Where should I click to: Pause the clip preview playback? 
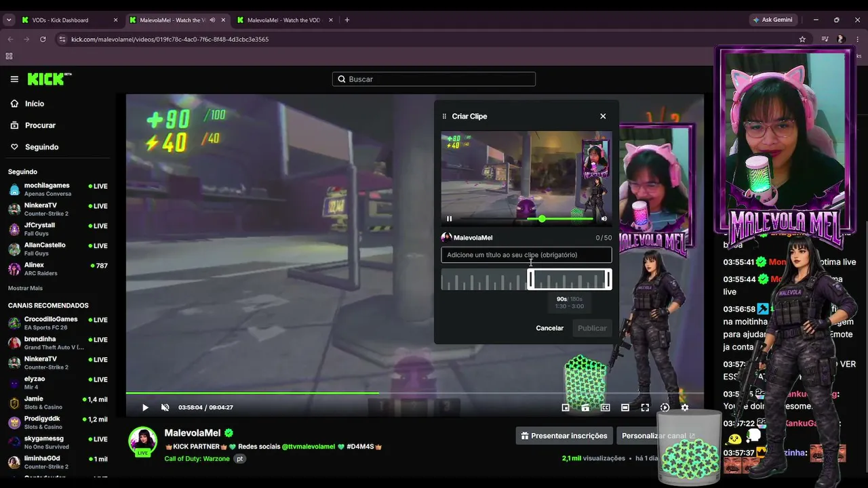450,218
